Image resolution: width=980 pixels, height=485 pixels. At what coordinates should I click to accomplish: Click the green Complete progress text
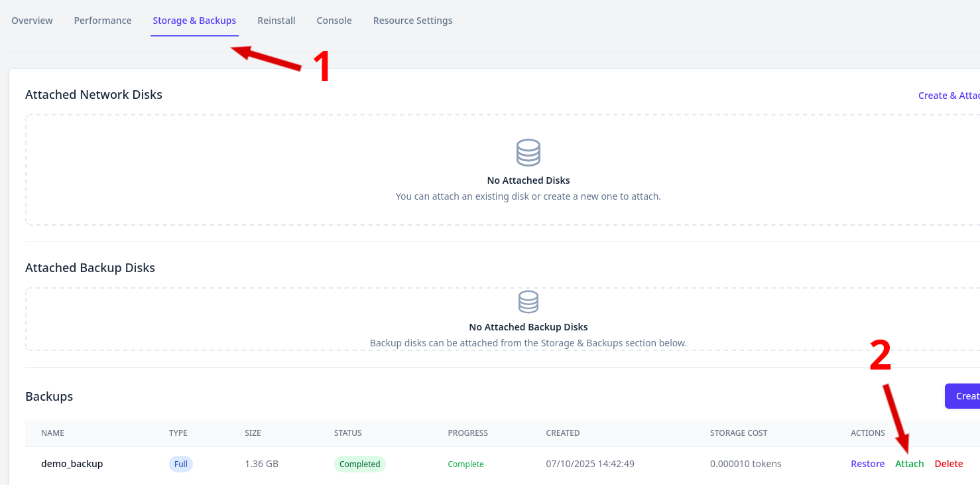point(465,464)
